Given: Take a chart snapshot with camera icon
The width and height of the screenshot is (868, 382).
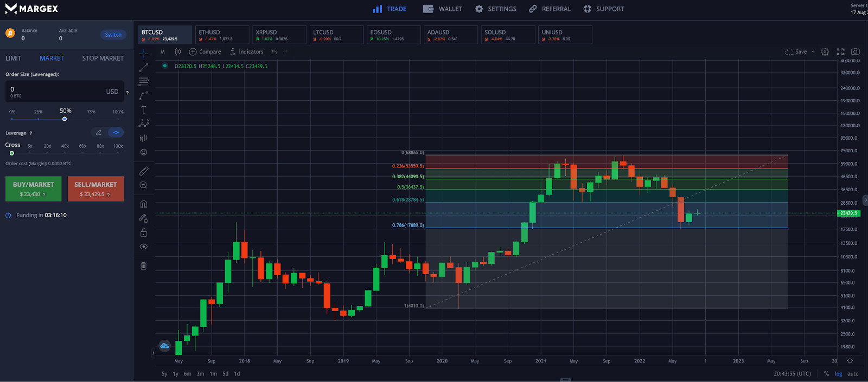Looking at the screenshot, I should [855, 51].
